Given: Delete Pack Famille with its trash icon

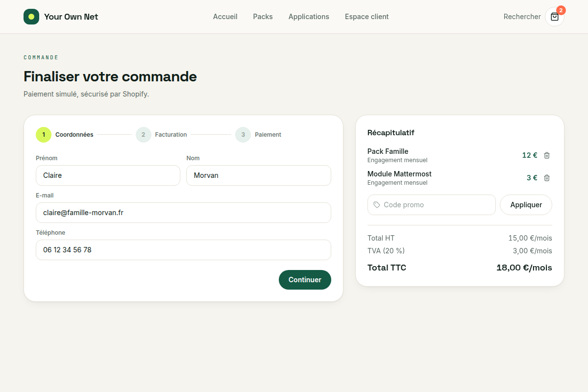Looking at the screenshot, I should (x=547, y=155).
